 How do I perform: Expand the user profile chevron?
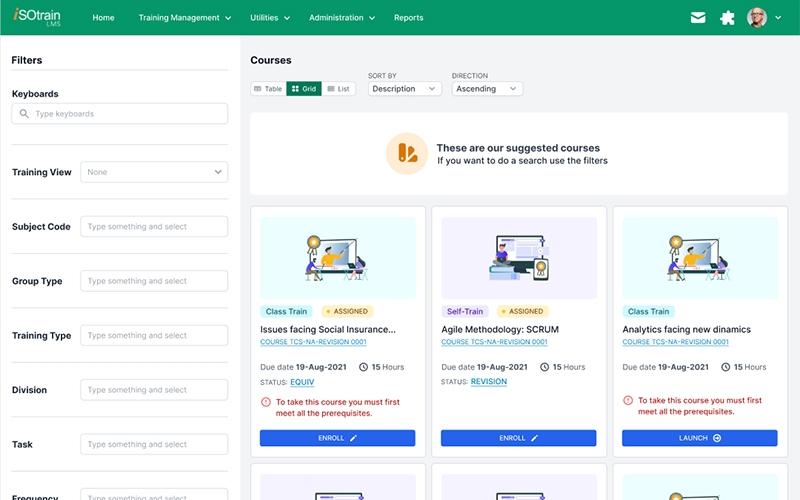[x=778, y=18]
